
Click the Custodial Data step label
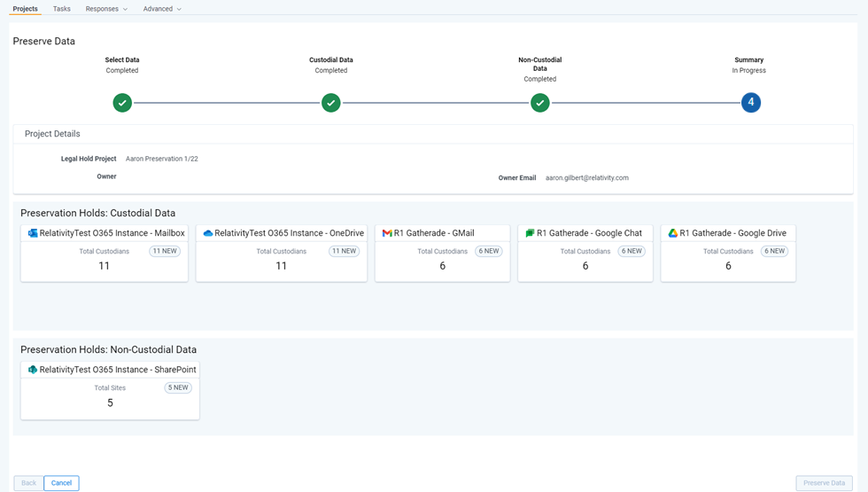331,60
